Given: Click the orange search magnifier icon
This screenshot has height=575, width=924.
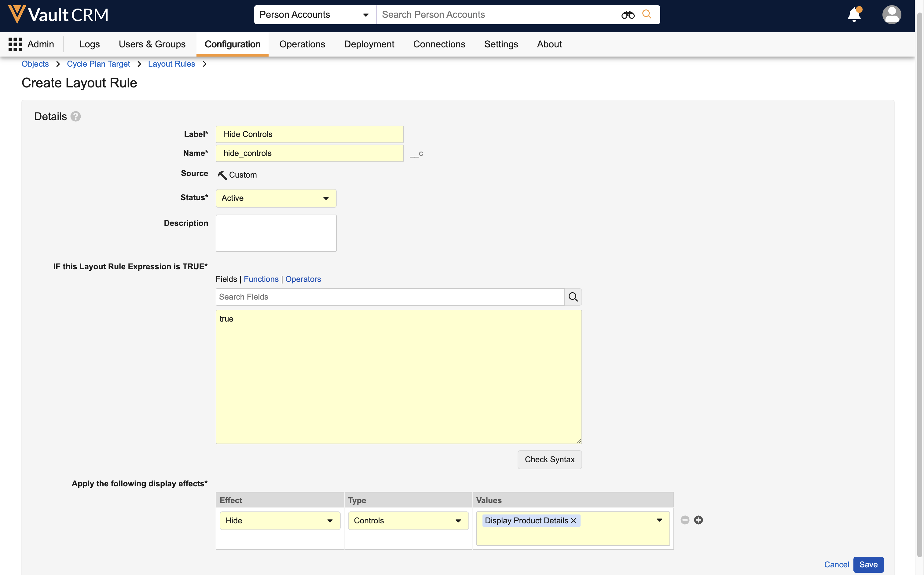Looking at the screenshot, I should click(647, 14).
